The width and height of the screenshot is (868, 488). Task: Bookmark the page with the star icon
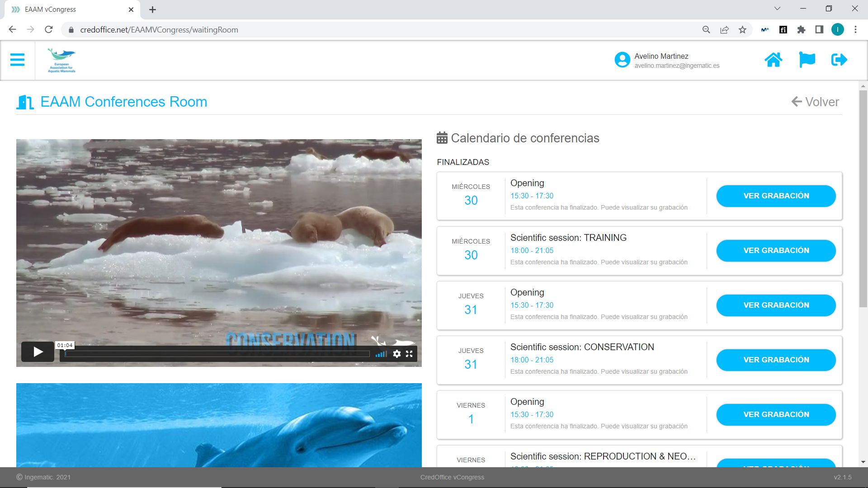click(742, 30)
